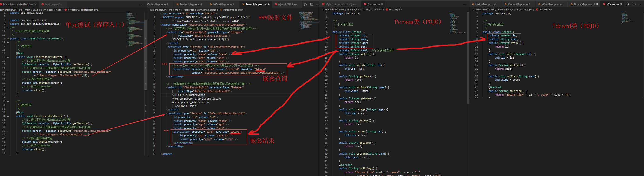This screenshot has height=176, width=644.
Task: Close the IdCard.java tab
Action: point(621,4)
